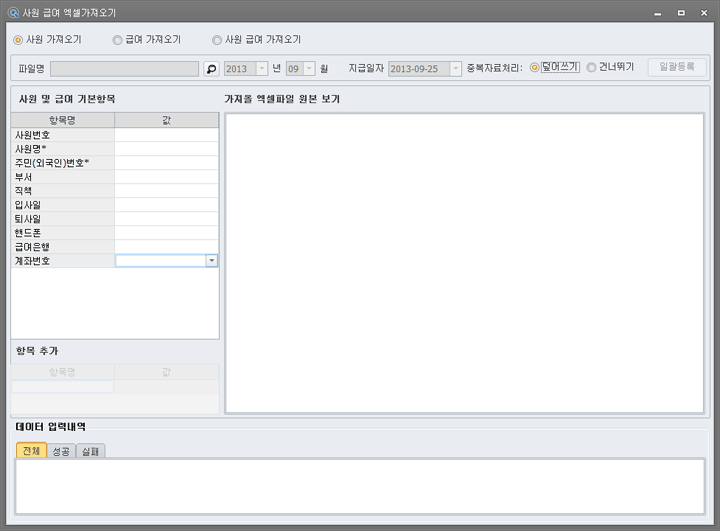The image size is (720, 531).
Task: Open the 실패 tab
Action: coord(91,451)
